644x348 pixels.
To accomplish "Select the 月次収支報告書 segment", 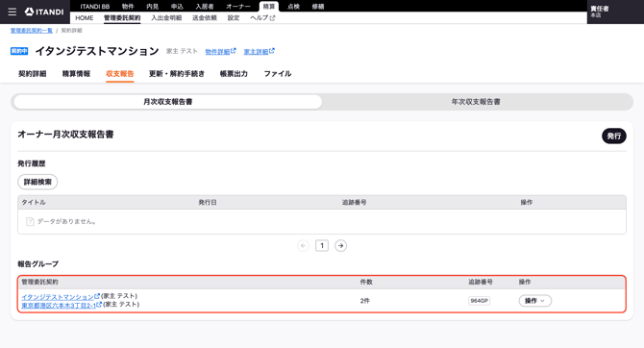I will [x=168, y=102].
